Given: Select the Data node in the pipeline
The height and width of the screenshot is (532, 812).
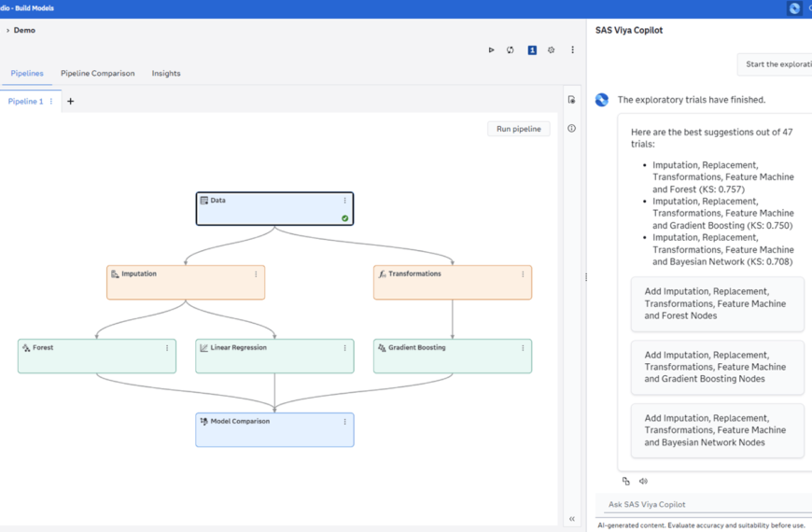Looking at the screenshot, I should click(x=274, y=209).
